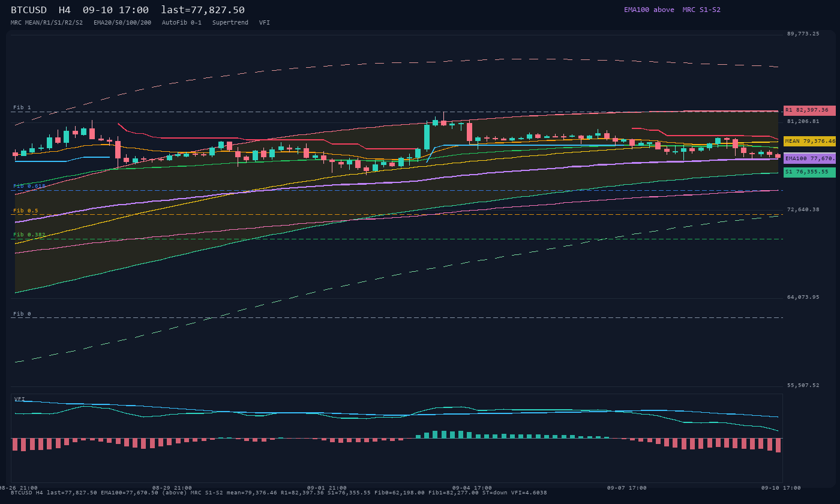Click the "EMA20/50/100/200" indicator label
This screenshot has height=504, width=840.
pyautogui.click(x=122, y=23)
